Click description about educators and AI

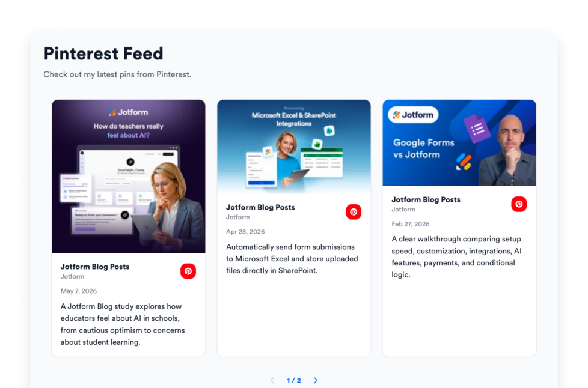point(123,324)
